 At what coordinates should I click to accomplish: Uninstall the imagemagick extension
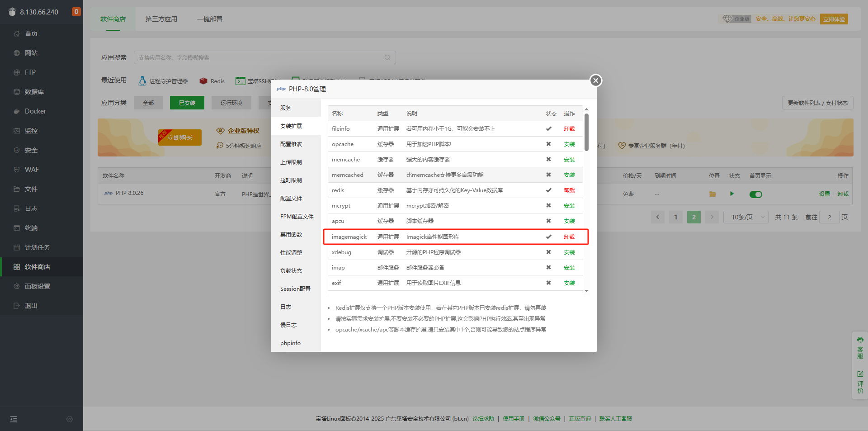coord(569,237)
